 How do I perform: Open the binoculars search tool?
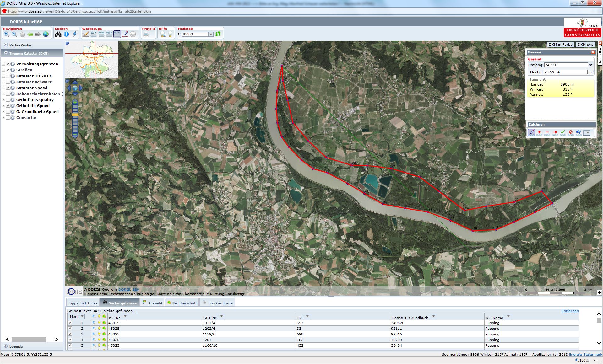coord(58,34)
